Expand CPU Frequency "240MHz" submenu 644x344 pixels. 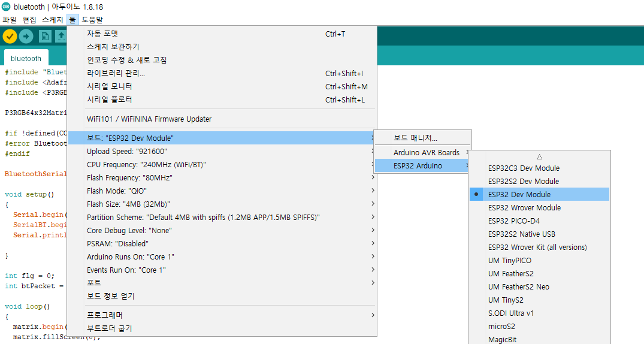(222, 164)
